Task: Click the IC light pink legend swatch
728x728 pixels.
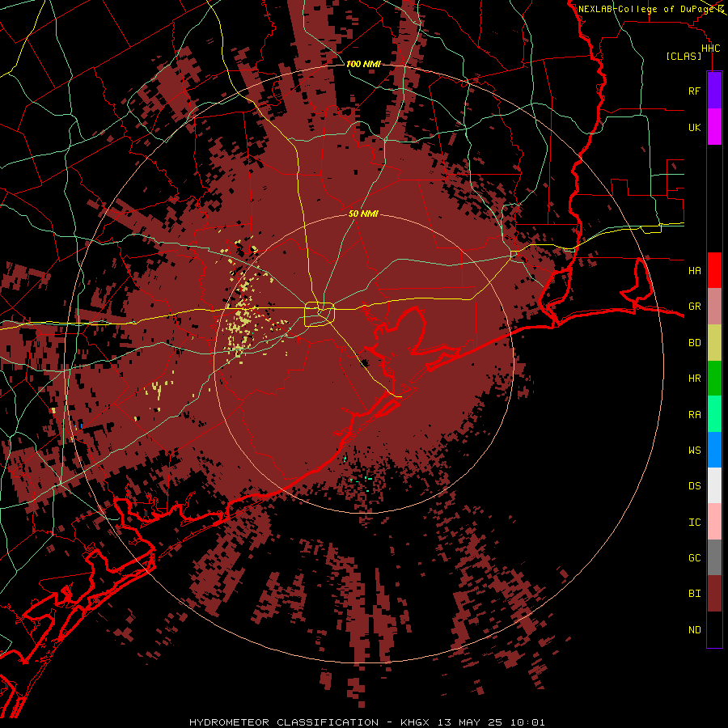Action: click(x=714, y=522)
